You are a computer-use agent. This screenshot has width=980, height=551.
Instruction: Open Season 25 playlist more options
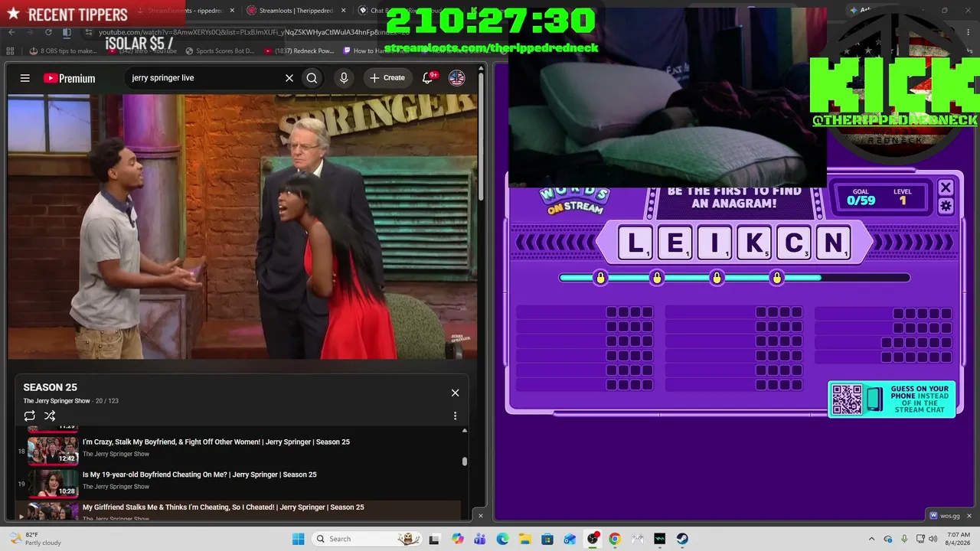point(455,416)
